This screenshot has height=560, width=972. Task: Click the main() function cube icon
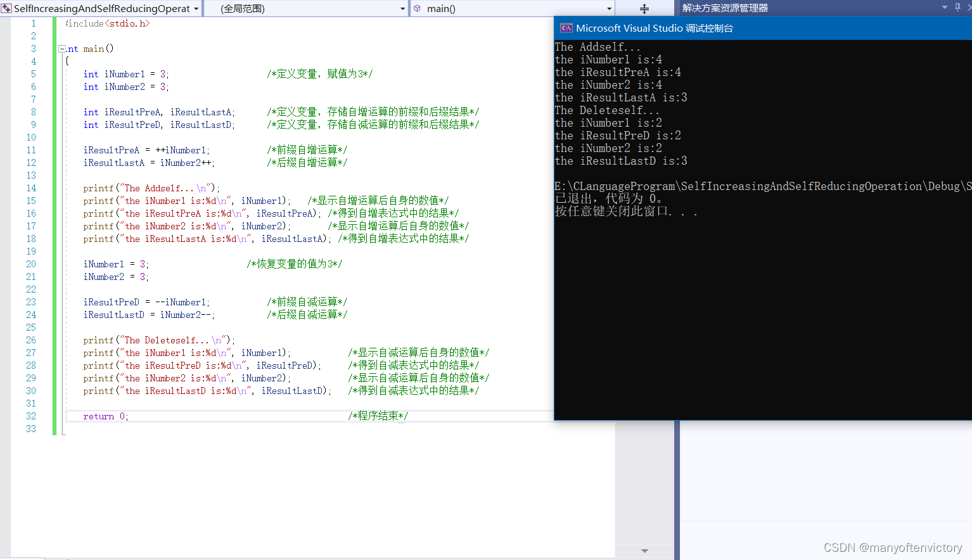click(x=418, y=8)
